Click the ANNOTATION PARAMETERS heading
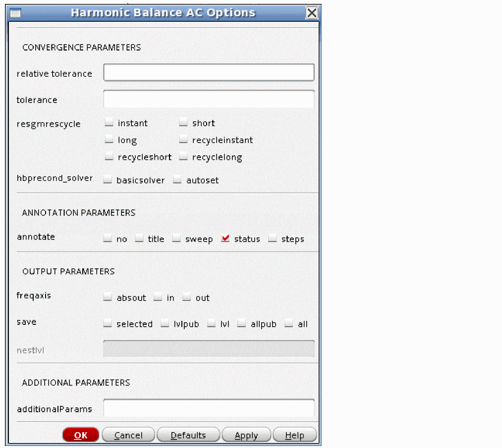This screenshot has height=448, width=502. tap(79, 213)
